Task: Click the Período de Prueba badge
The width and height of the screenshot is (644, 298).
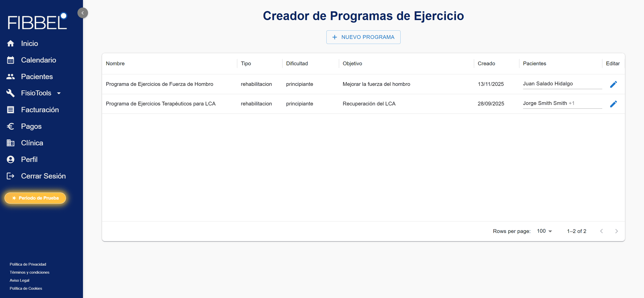Action: (x=35, y=198)
